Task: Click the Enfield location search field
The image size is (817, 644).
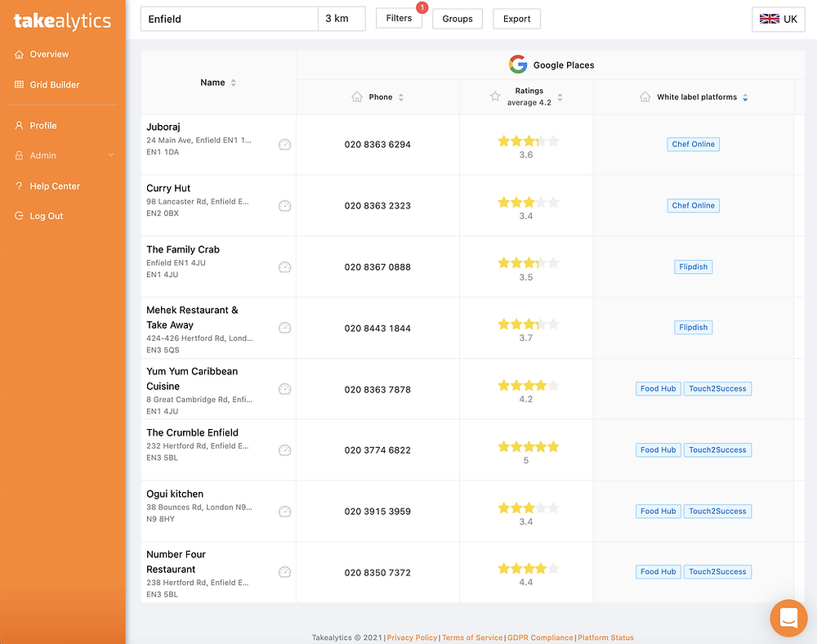Action: coord(230,19)
